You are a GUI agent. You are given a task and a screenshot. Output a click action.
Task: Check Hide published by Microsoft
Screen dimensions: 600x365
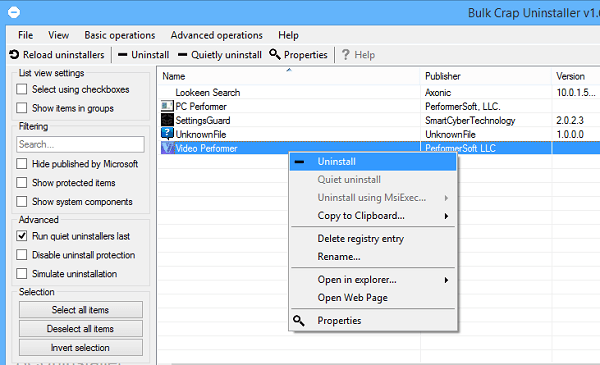click(22, 164)
